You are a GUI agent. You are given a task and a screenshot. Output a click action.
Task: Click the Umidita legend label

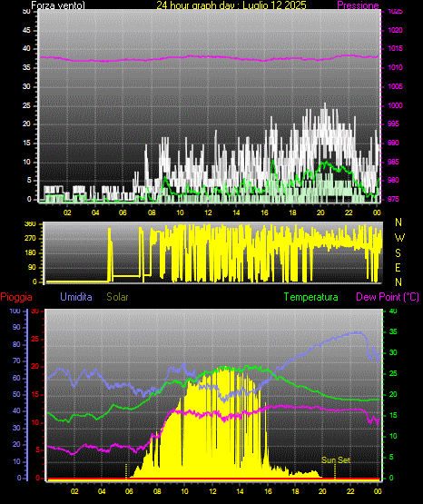(76, 296)
